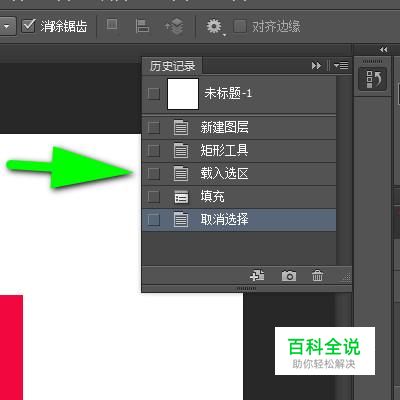
Task: Click the fill icon beside 填充
Action: coord(181,197)
